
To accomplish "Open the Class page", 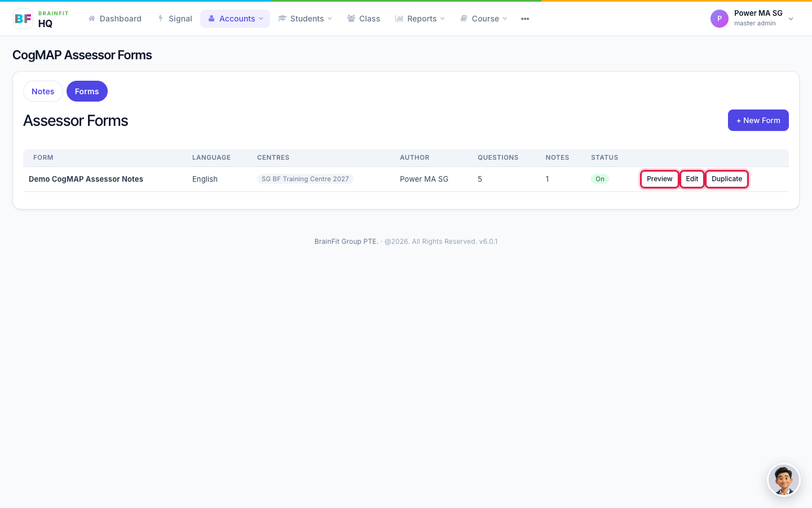I will tap(364, 19).
